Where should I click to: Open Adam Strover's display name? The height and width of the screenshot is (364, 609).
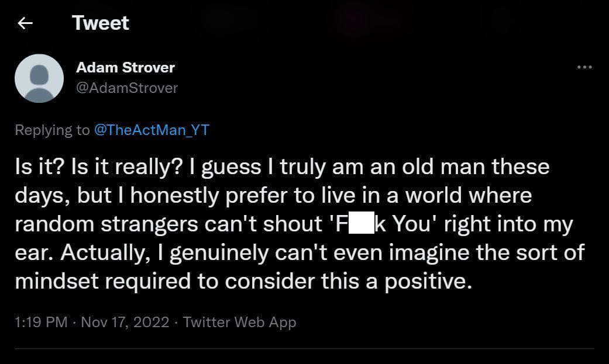(x=125, y=67)
